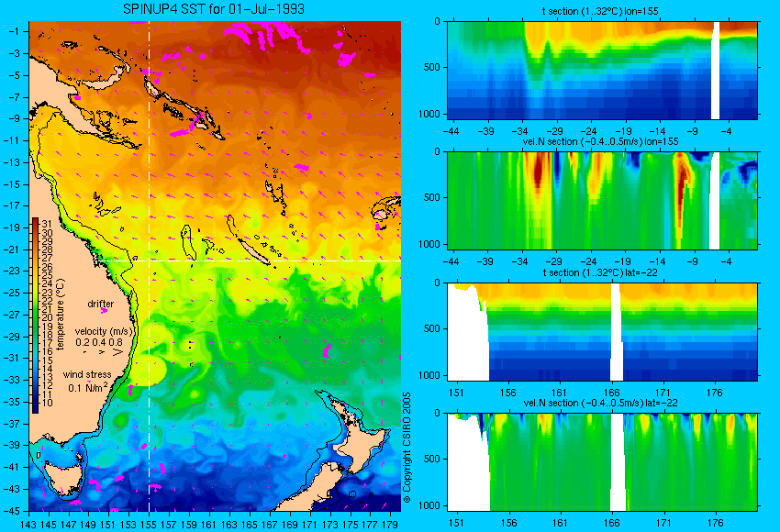
Task: Click the "0.2 0.4 0.8" velocity scale values
Action: (x=99, y=342)
